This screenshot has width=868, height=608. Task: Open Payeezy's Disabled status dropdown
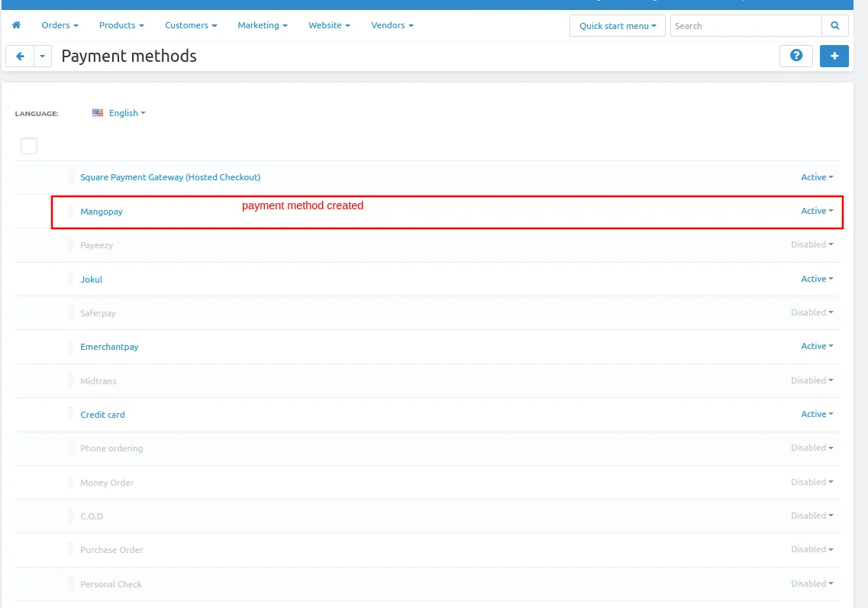coord(812,244)
